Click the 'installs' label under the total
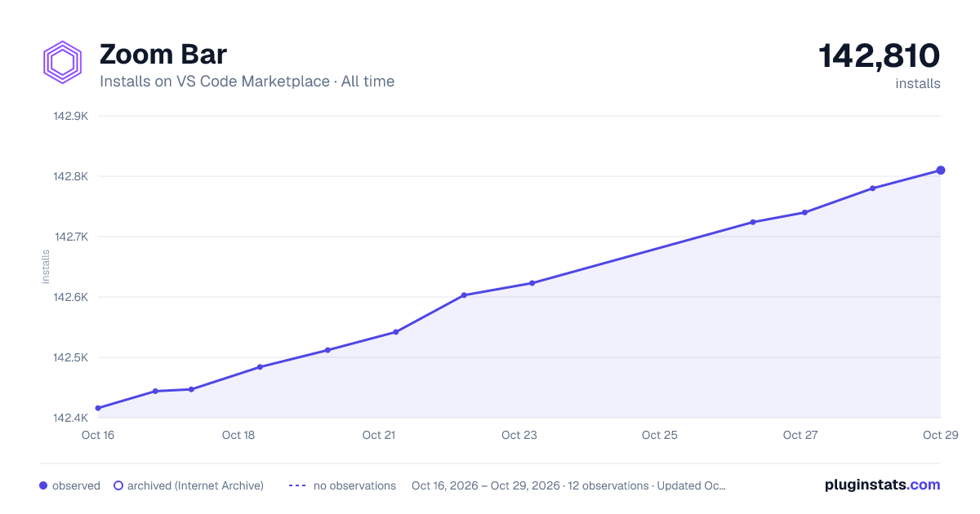This screenshot has width=980, height=514. [x=918, y=83]
